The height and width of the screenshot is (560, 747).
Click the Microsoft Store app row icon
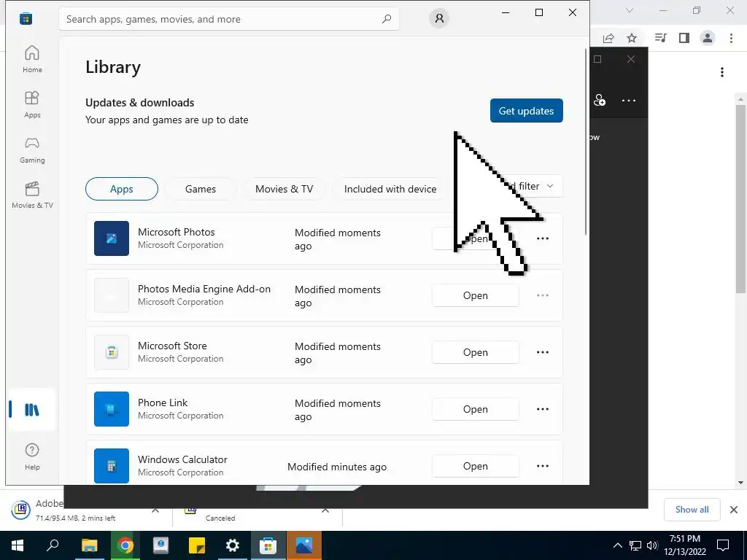click(x=112, y=352)
